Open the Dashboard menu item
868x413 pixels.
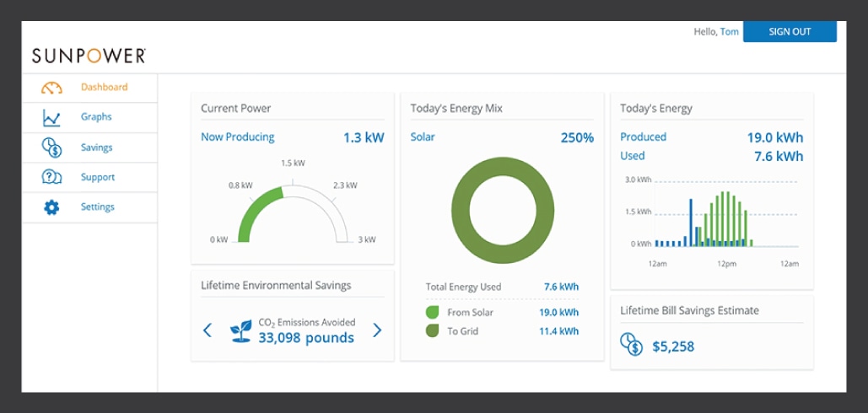tap(89, 88)
